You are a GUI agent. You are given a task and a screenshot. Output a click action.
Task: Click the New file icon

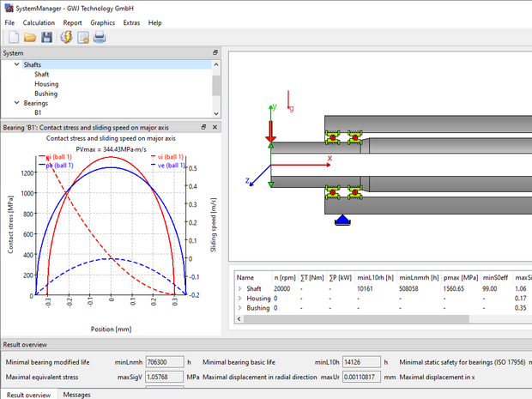click(x=12, y=37)
